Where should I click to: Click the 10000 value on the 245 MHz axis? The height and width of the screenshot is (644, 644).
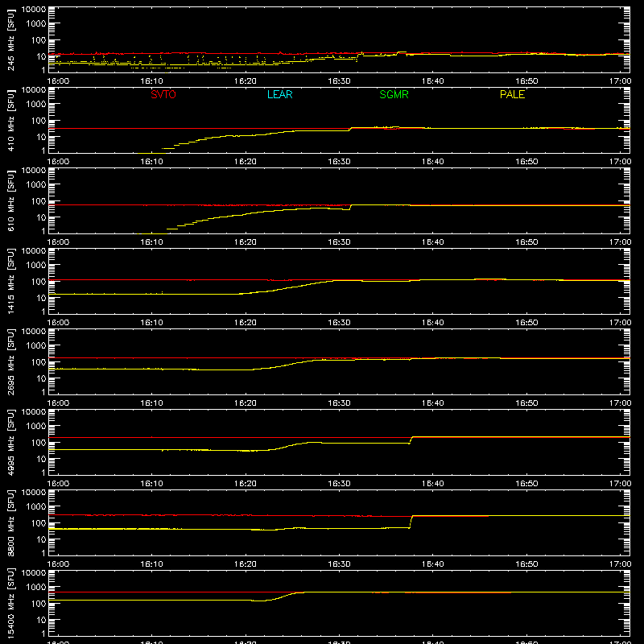(x=34, y=10)
